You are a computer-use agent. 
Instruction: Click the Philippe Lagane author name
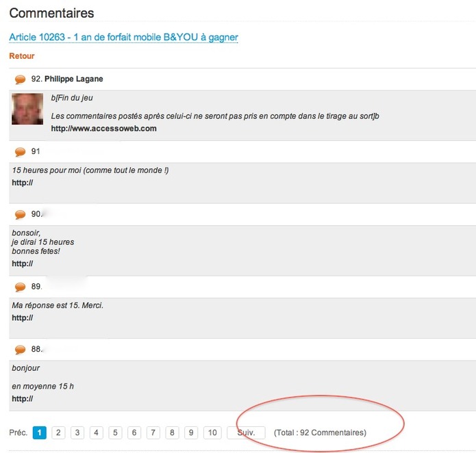click(x=74, y=79)
